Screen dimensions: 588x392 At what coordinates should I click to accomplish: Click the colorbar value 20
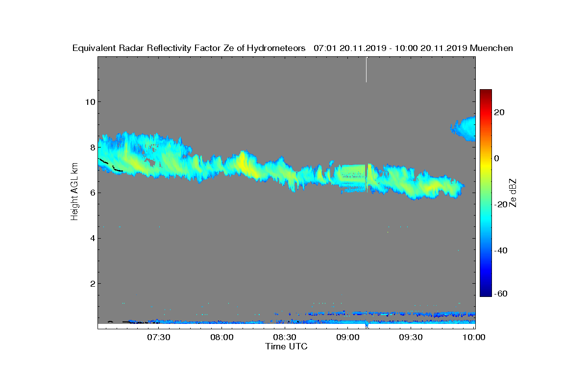[x=500, y=112]
